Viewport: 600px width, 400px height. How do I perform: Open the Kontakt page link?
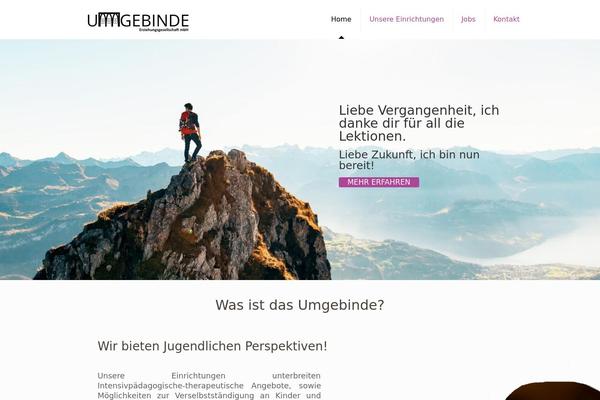[506, 19]
